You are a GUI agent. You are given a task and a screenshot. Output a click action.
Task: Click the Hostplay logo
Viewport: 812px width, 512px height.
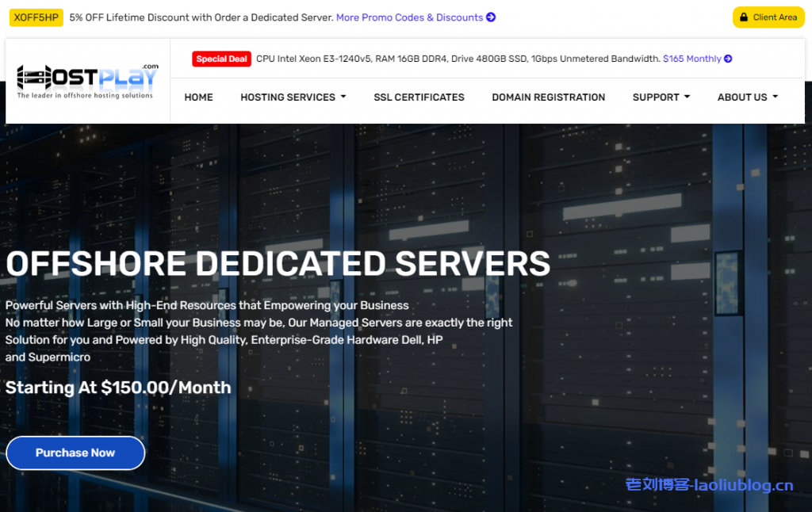(x=86, y=81)
